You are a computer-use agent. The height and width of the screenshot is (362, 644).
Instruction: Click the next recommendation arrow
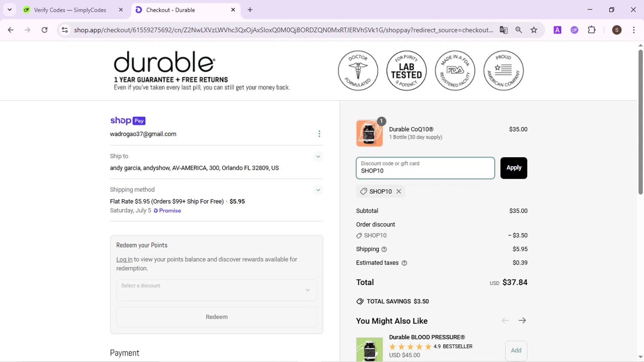(x=522, y=320)
